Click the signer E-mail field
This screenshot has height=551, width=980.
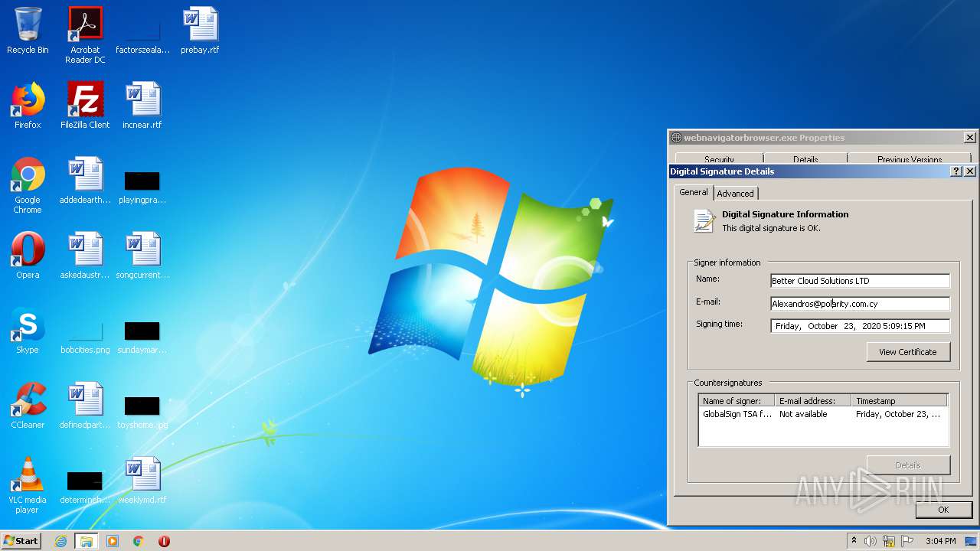click(860, 304)
